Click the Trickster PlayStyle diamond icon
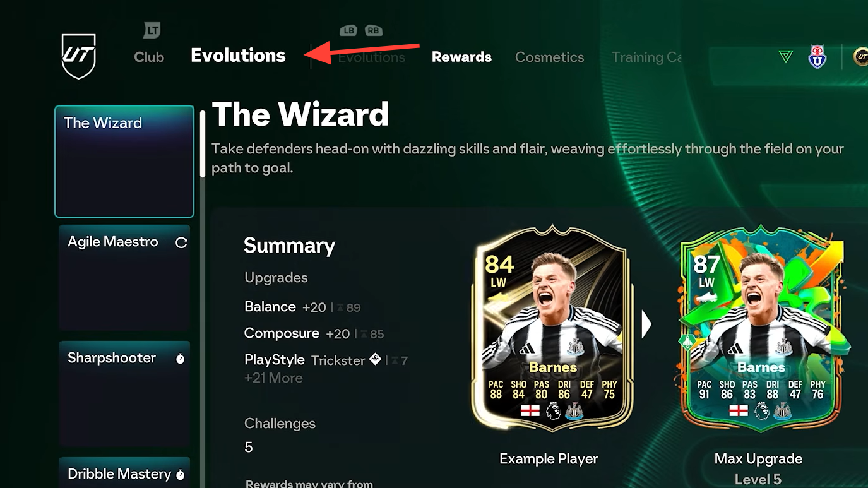Screen dimensions: 868x488 point(375,360)
